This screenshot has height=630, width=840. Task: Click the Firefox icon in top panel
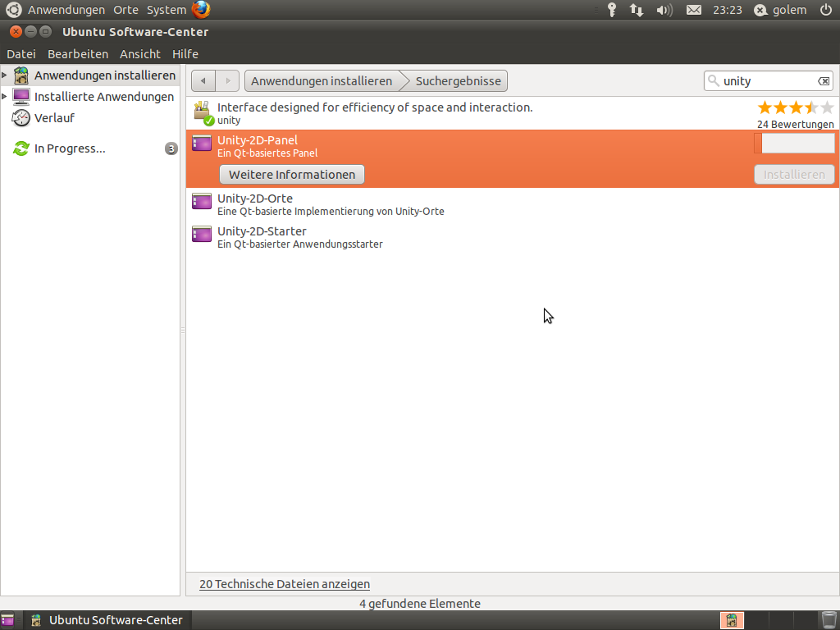(201, 10)
